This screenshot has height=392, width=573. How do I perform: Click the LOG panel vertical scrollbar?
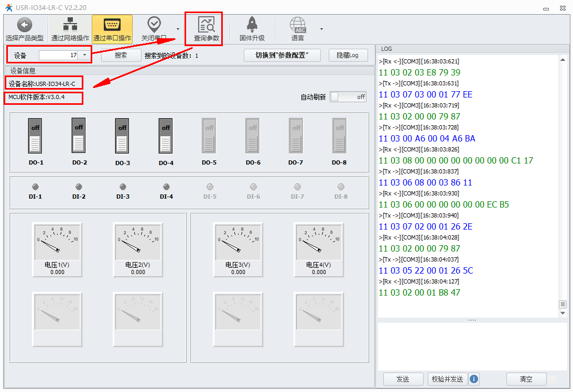point(563,183)
